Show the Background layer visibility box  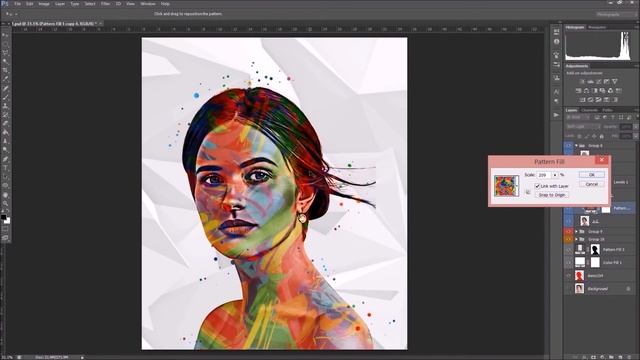(569, 289)
